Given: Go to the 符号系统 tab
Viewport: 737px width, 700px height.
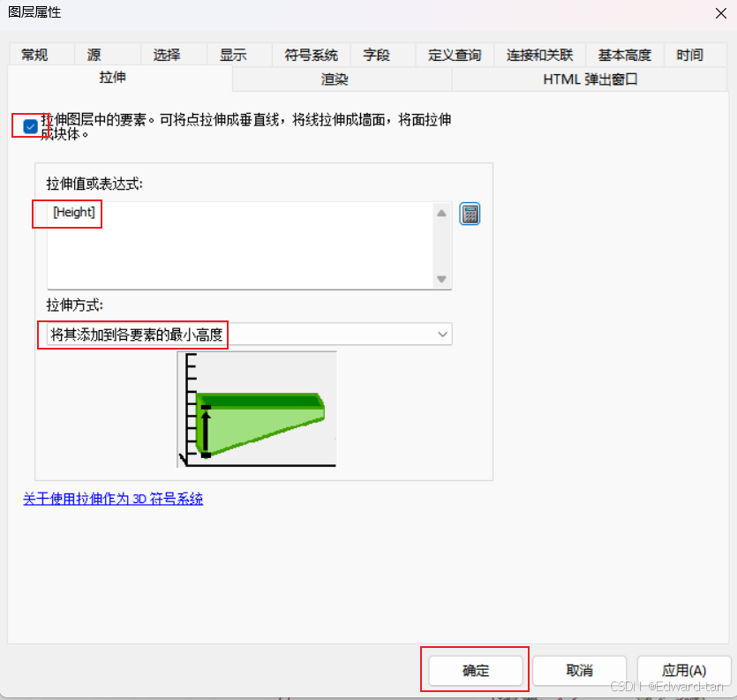Looking at the screenshot, I should [x=311, y=55].
